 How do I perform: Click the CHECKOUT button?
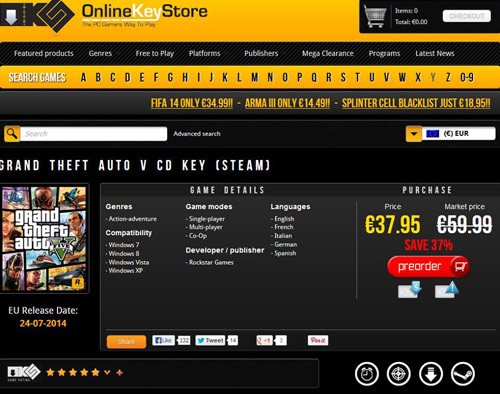point(467,16)
